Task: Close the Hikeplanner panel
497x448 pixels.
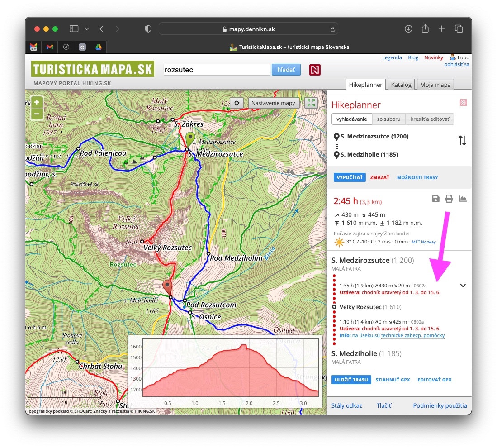Action: click(463, 103)
